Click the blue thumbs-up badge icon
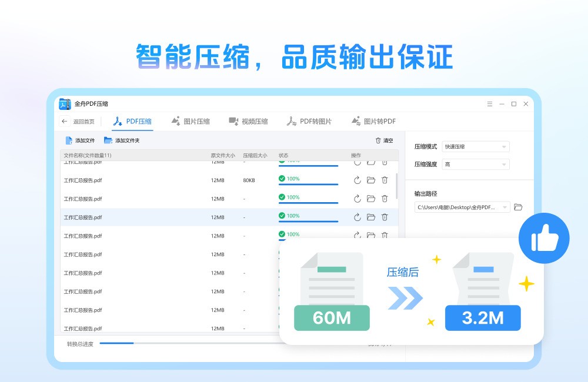The width and height of the screenshot is (588, 382). (544, 239)
